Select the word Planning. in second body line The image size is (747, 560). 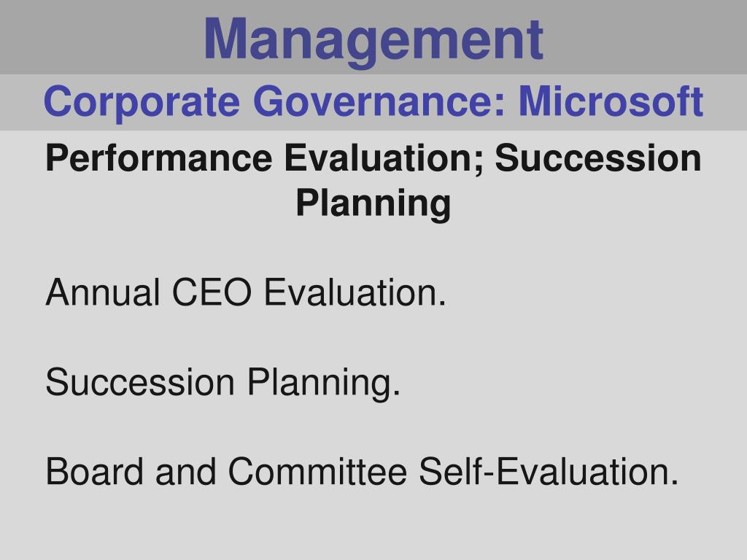click(x=324, y=384)
